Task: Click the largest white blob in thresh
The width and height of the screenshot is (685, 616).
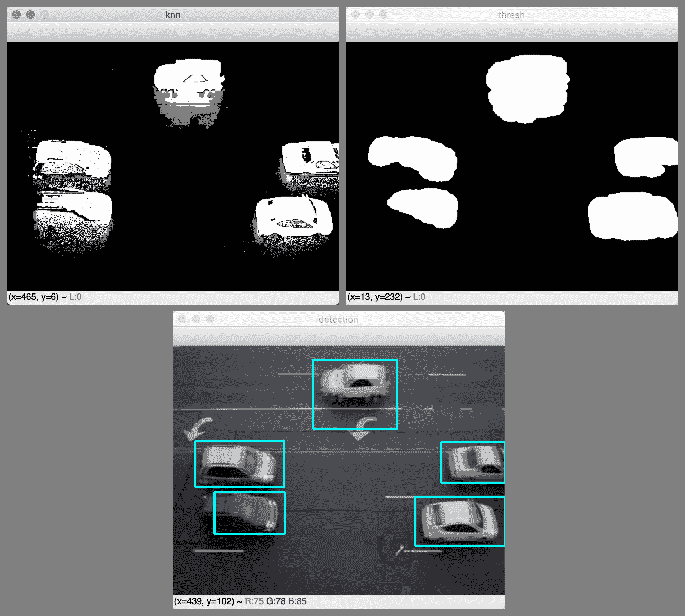Action: [528, 88]
